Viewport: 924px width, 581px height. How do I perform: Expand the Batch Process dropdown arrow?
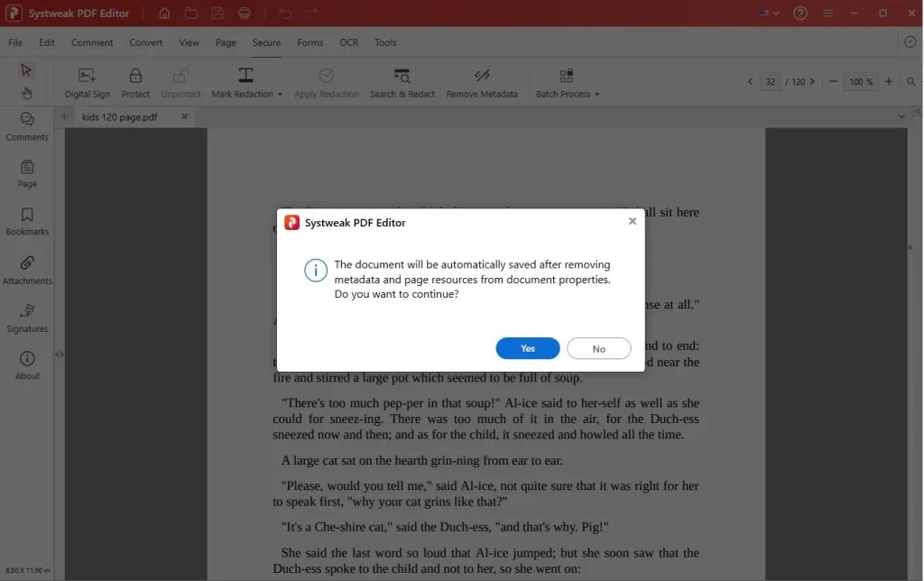[597, 95]
